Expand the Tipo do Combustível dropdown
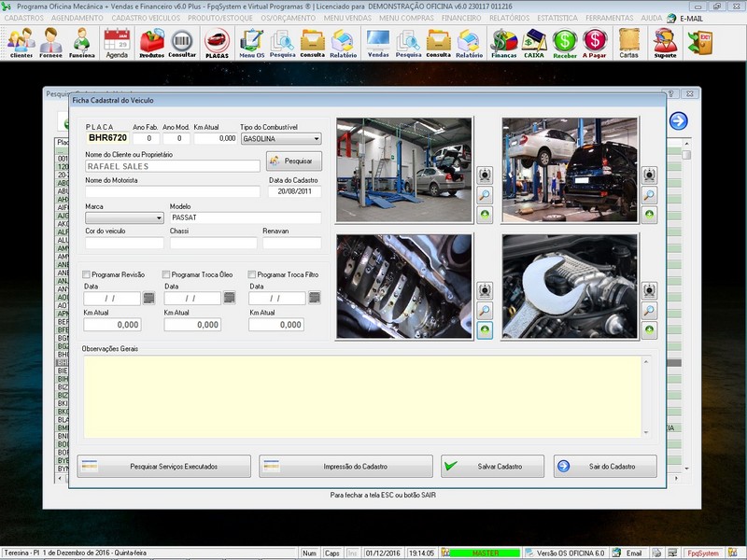 coord(317,138)
